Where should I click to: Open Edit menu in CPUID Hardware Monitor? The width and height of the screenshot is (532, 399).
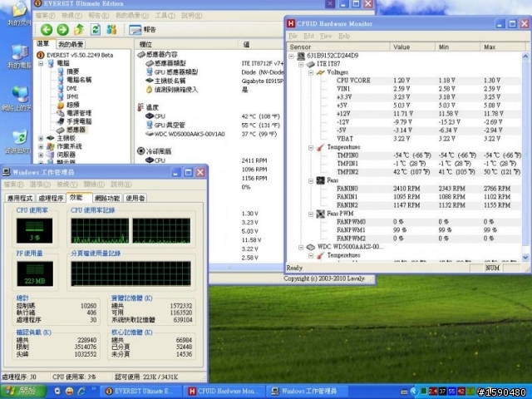[x=308, y=36]
